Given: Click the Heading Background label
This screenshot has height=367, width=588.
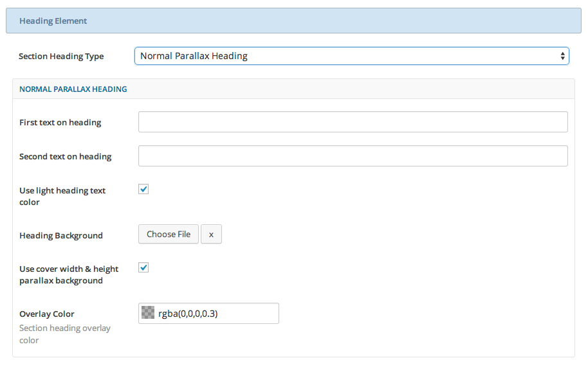Looking at the screenshot, I should click(x=61, y=236).
